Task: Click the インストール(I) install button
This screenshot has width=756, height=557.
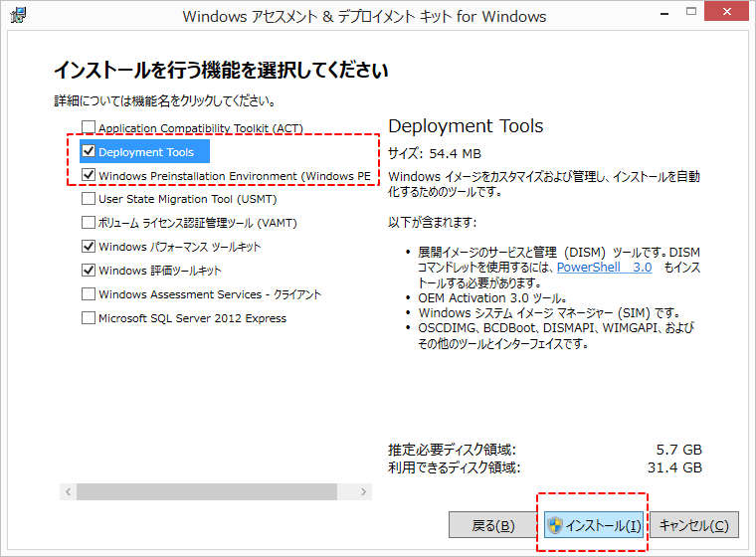Action: coord(594,525)
